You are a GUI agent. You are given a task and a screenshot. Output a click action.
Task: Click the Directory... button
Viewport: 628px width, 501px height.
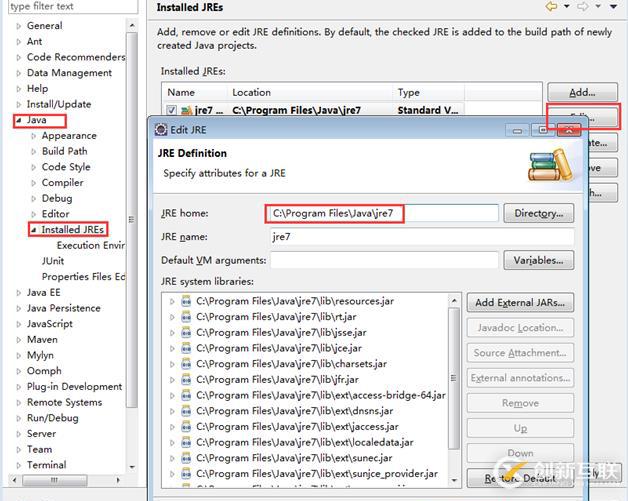coord(538,213)
